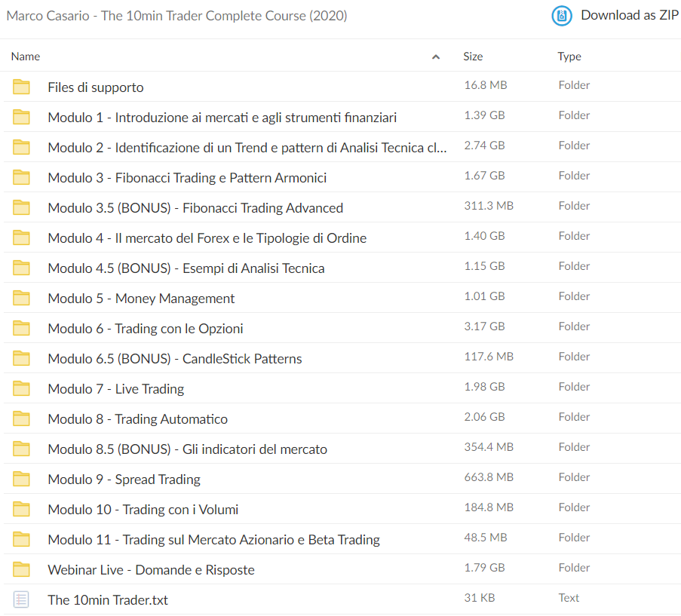Open Modulo 7 - Live Trading folder

tap(116, 389)
